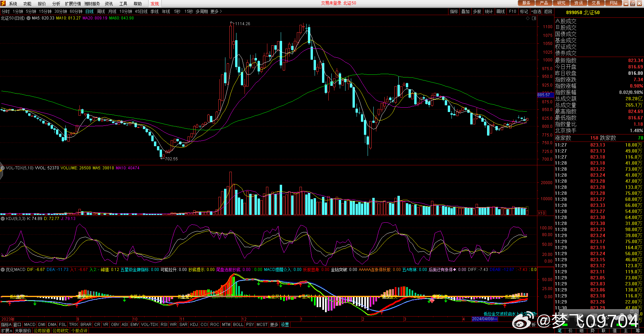Screen dimensions: 644x336
Task: Click the round icon next to KDJ(9,3,3)
Action: pyautogui.click(x=3, y=219)
